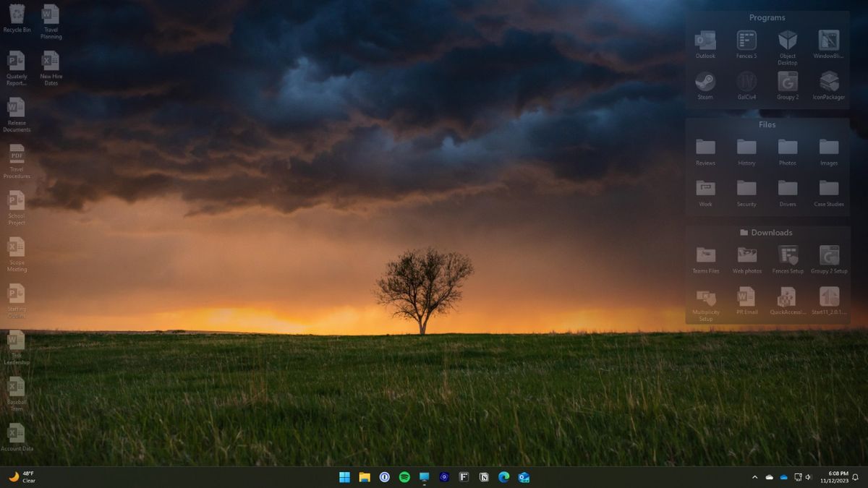This screenshot has height=488, width=868.
Task: Open the weather widget showing 48°F Clear
Action: pos(22,477)
